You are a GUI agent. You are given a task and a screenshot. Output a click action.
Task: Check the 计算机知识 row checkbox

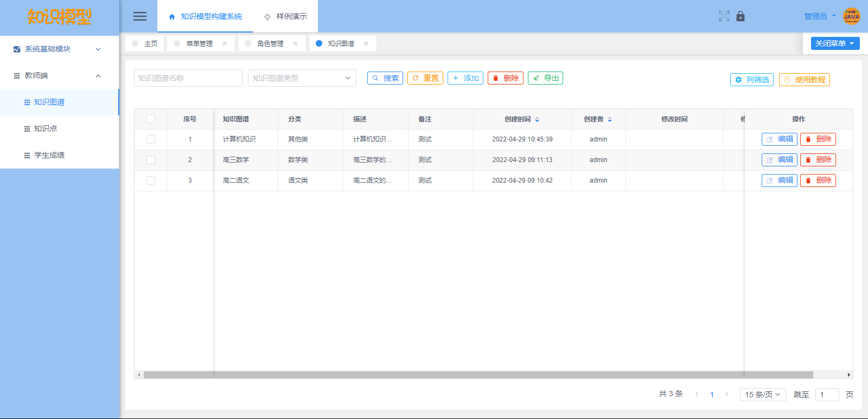[151, 139]
